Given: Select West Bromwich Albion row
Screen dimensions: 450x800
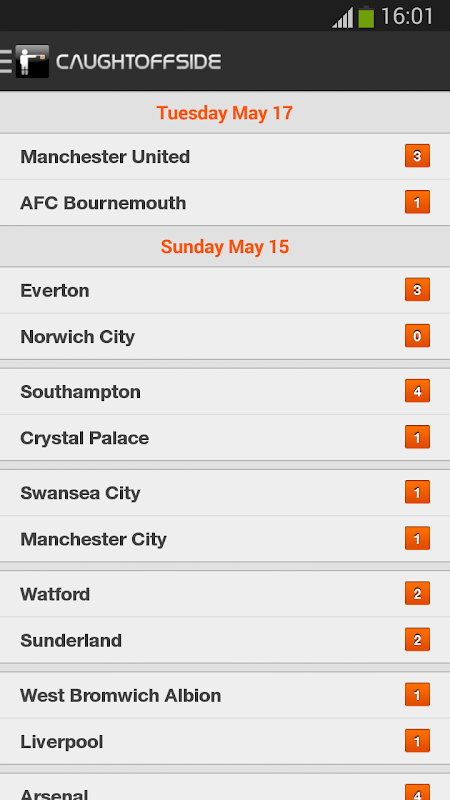Looking at the screenshot, I should coord(225,695).
